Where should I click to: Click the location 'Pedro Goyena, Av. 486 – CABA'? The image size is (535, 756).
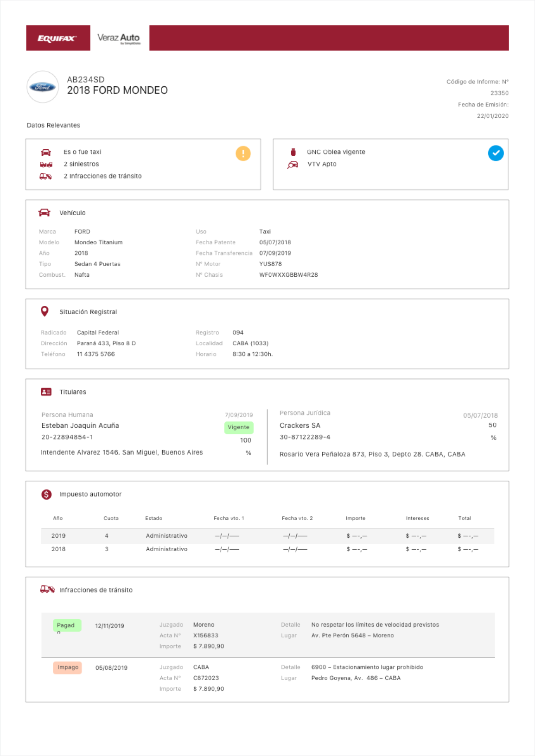click(x=356, y=678)
